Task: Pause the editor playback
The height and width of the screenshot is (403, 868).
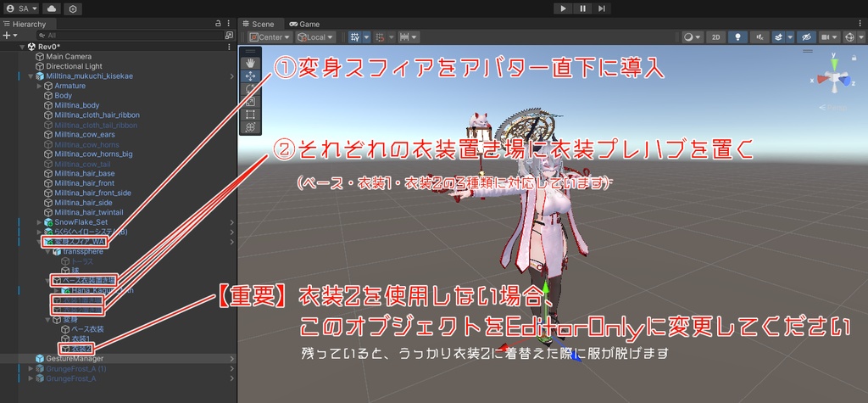Action: (582, 8)
